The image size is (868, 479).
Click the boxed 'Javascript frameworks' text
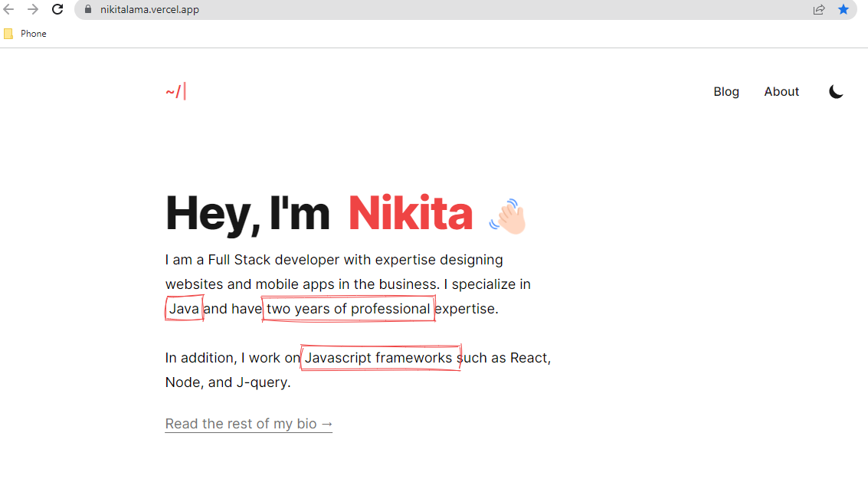(x=379, y=358)
